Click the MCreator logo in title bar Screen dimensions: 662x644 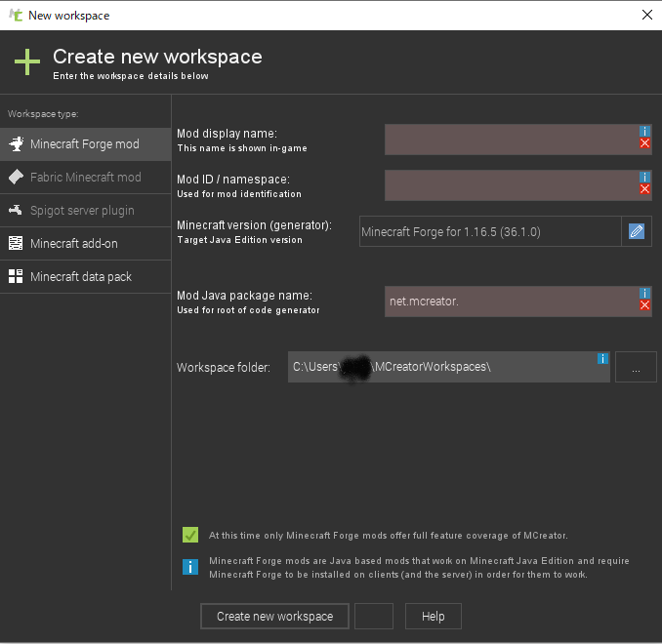[16, 16]
